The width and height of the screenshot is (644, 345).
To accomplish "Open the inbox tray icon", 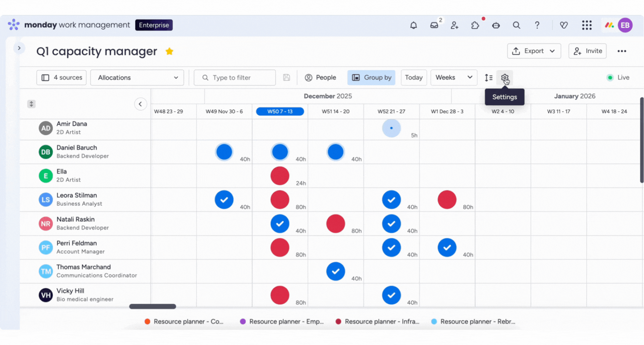I will 434,25.
